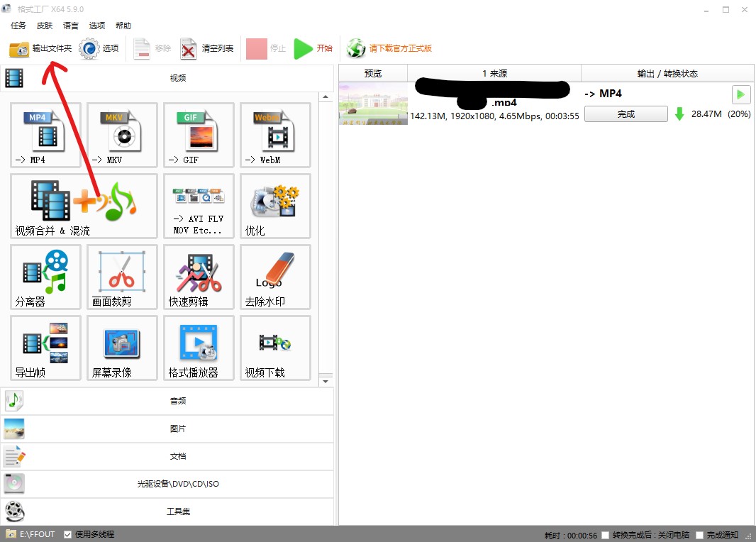
Task: Open the 任务 menu
Action: point(18,26)
